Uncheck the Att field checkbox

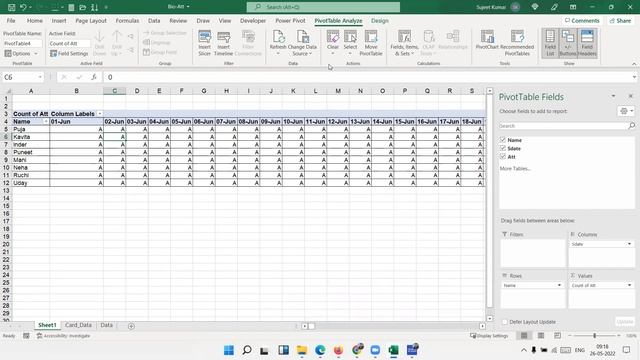503,157
